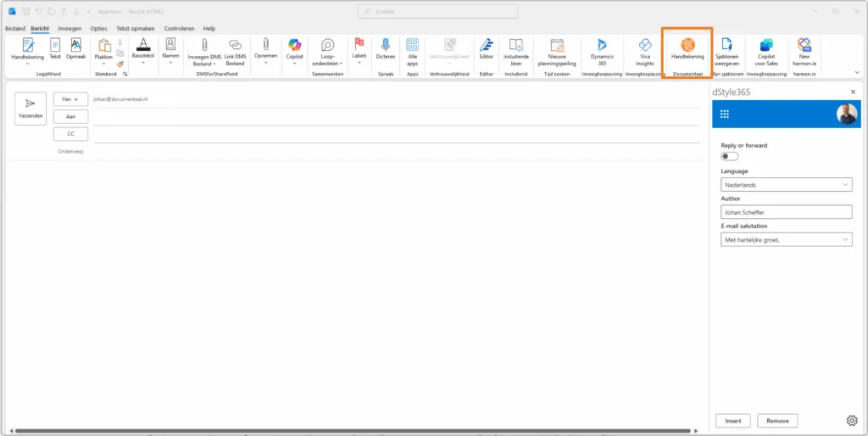Open the Language dropdown showing Nederlands
868x436 pixels.
[x=786, y=184]
